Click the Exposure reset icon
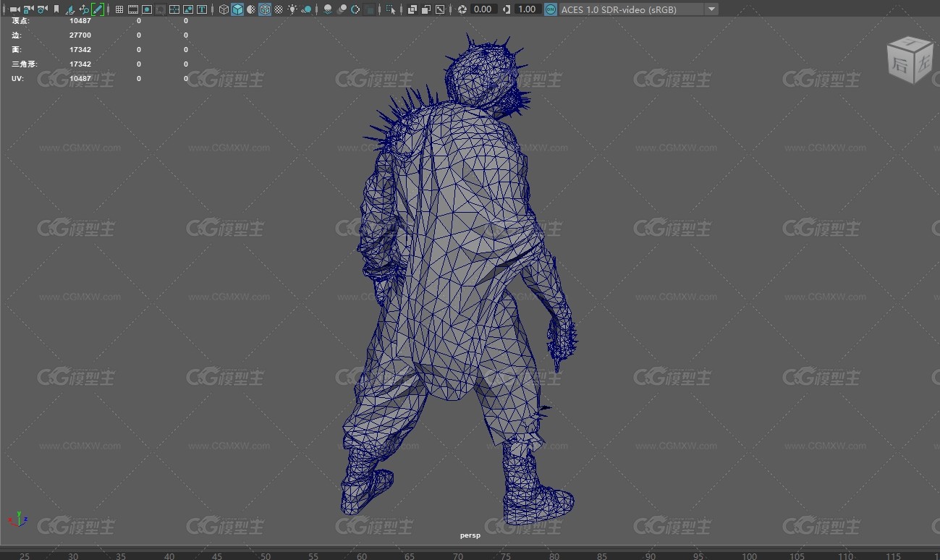The image size is (940, 560). click(x=462, y=9)
